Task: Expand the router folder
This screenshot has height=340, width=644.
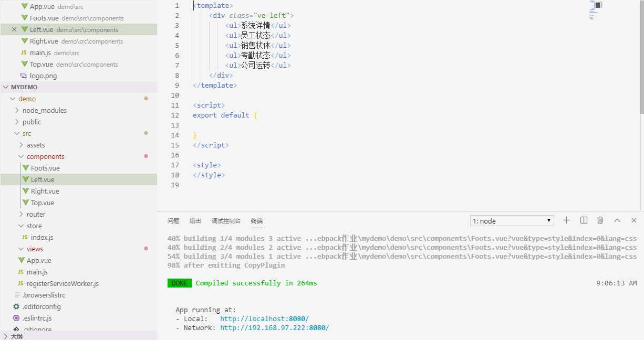Action: [78, 214]
